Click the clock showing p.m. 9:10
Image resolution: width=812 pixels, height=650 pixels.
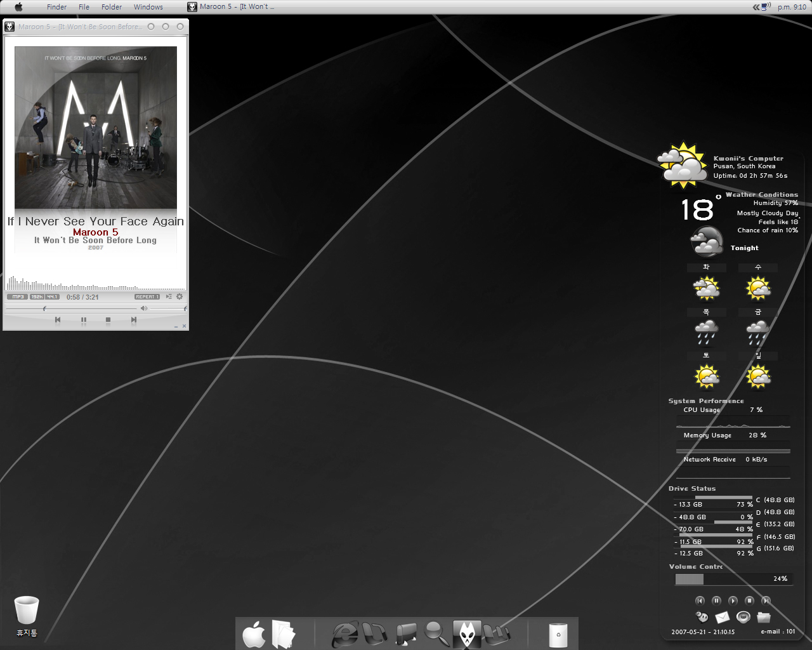coord(792,7)
